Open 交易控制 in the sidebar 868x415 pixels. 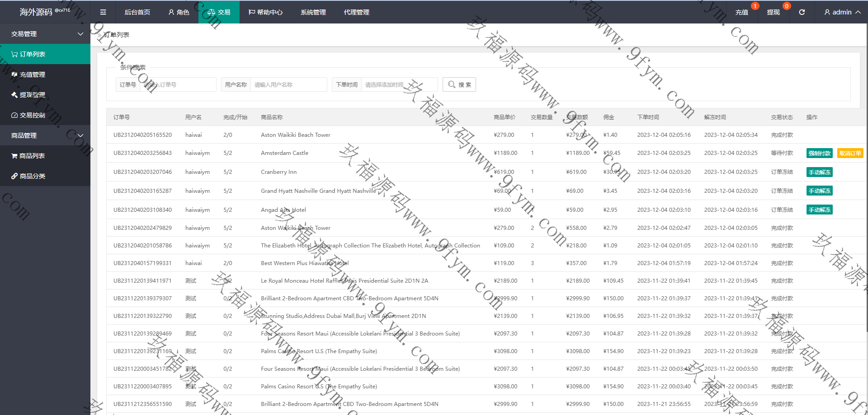click(33, 115)
